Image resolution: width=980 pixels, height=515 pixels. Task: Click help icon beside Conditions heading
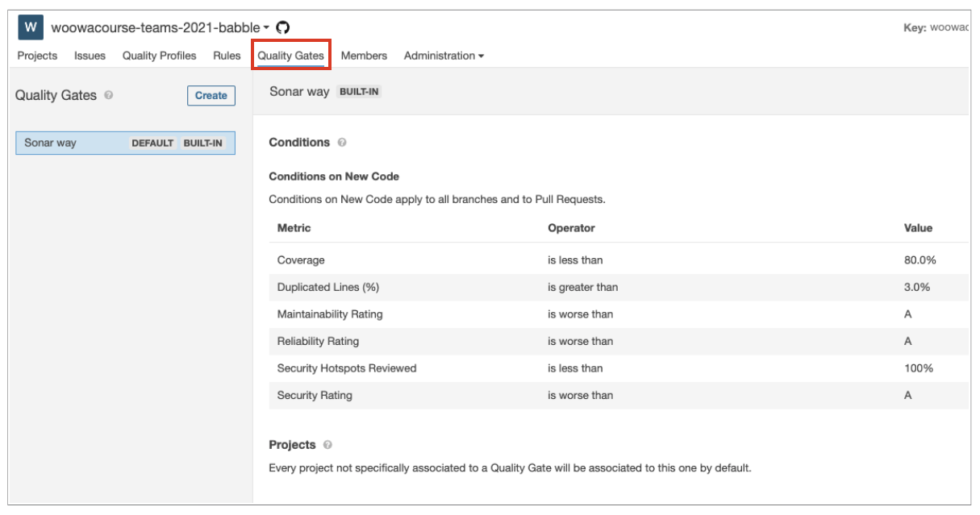point(342,143)
